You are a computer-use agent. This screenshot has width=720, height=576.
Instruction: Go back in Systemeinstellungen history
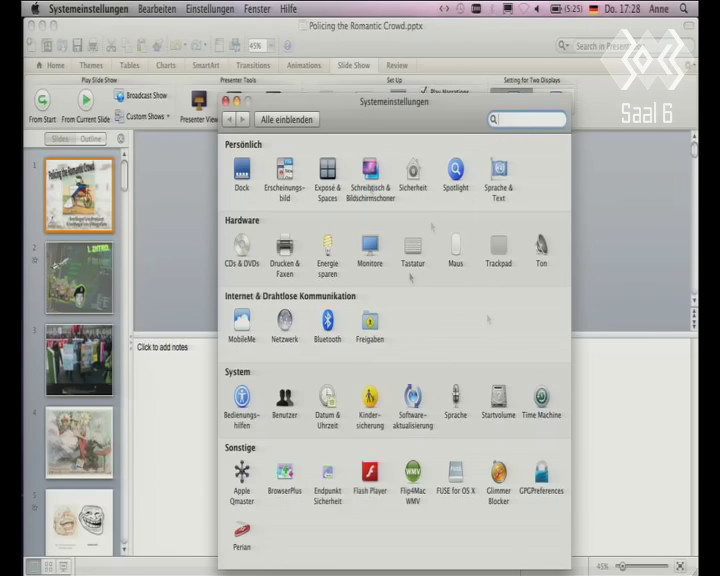(x=229, y=119)
